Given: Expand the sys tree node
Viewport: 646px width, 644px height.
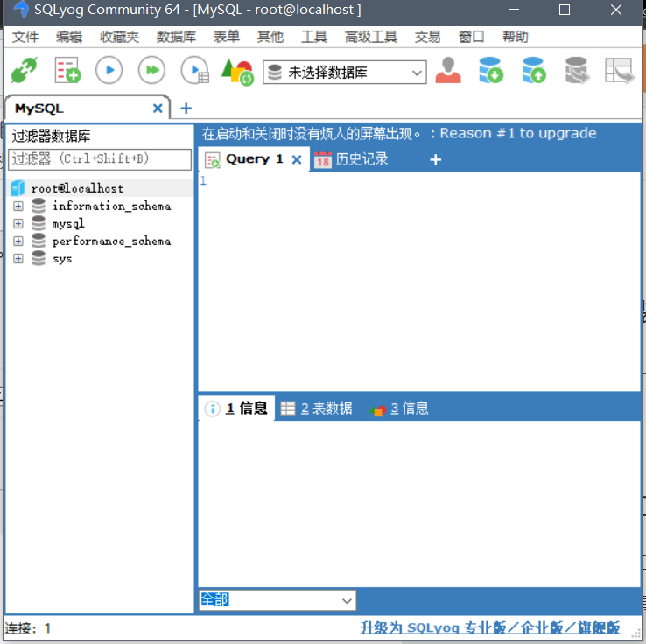Looking at the screenshot, I should [x=18, y=259].
